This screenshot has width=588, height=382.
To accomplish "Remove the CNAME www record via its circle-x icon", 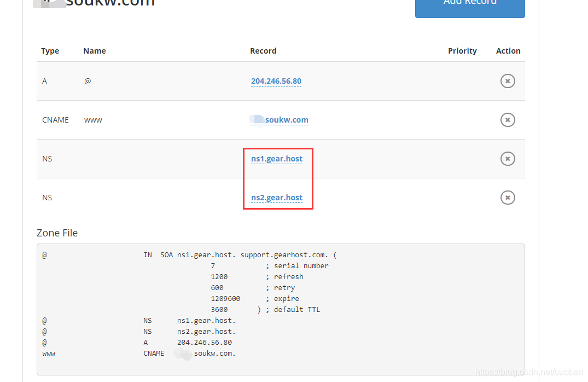I will click(508, 120).
